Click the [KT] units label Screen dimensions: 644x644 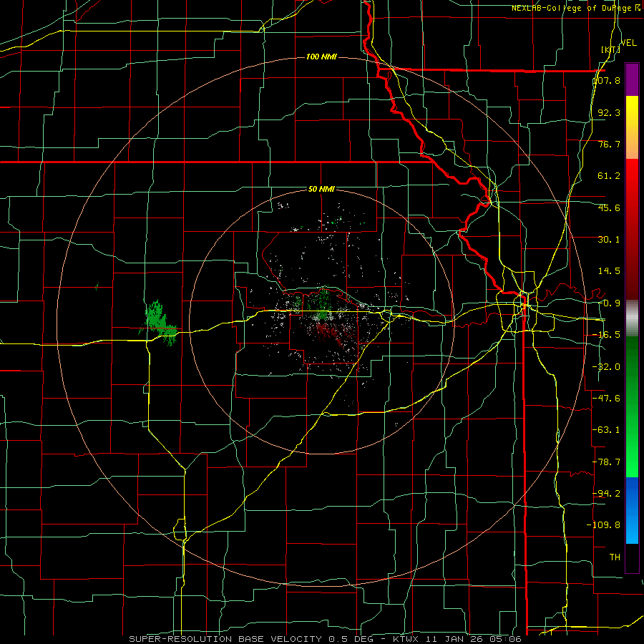[611, 49]
